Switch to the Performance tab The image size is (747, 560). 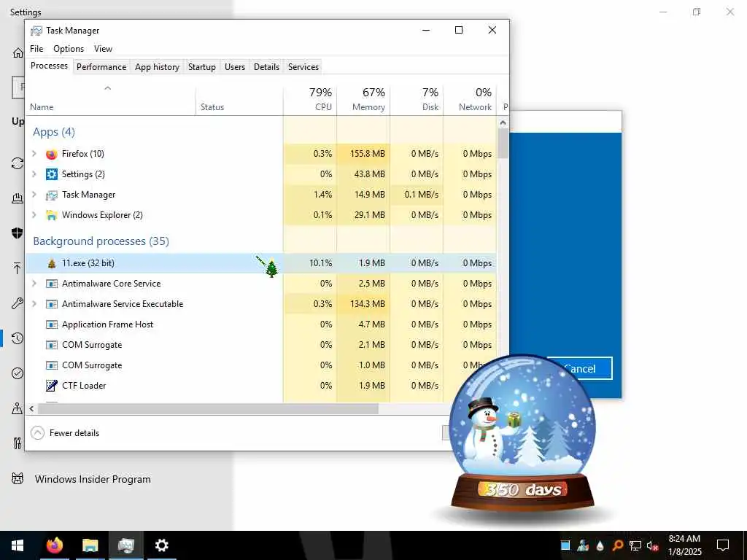(101, 67)
